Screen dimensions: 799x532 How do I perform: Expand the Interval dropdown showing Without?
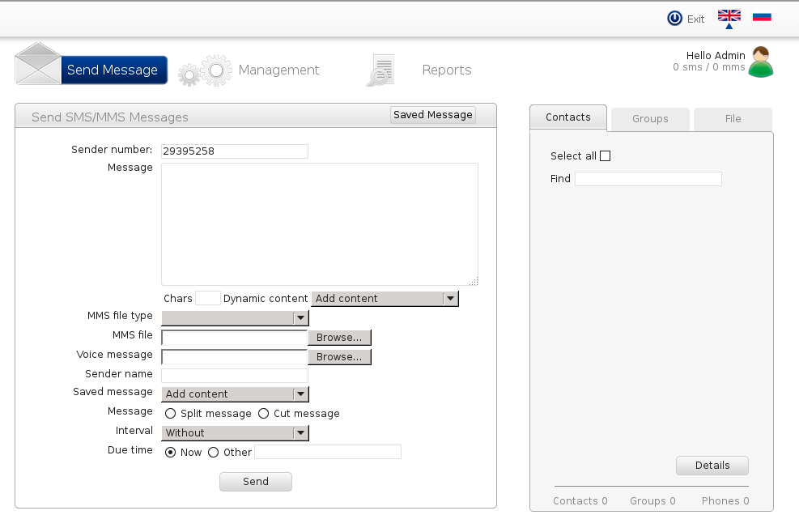point(235,433)
